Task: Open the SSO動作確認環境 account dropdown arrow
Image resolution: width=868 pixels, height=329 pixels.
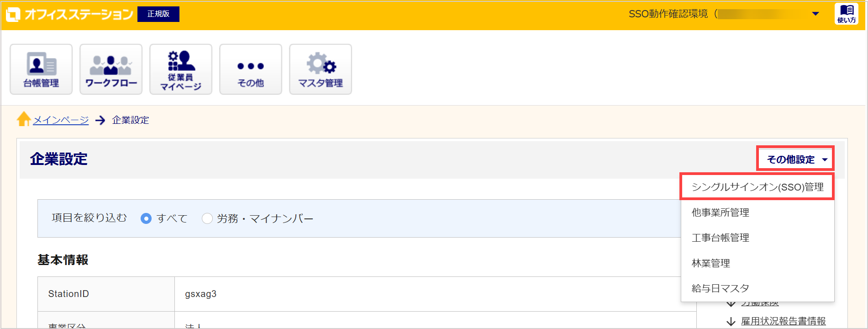Action: point(815,14)
